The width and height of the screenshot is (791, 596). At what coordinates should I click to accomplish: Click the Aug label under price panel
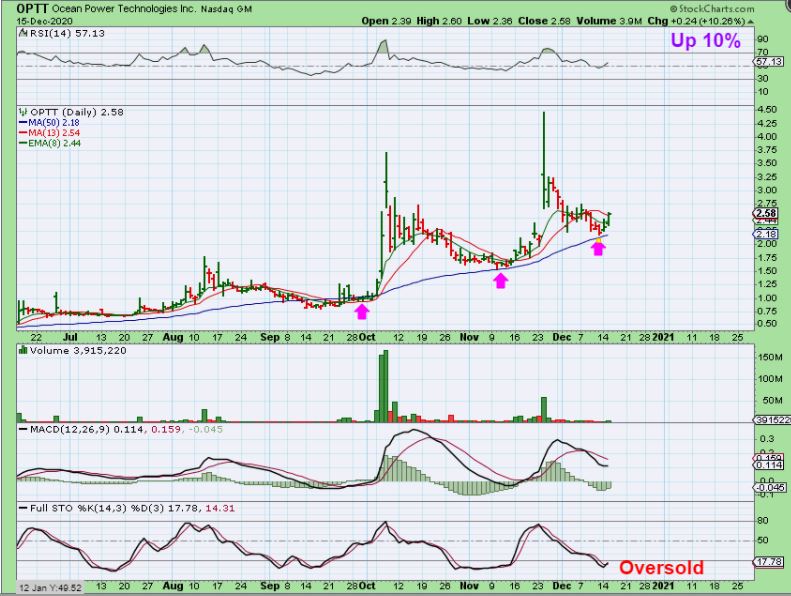(173, 337)
